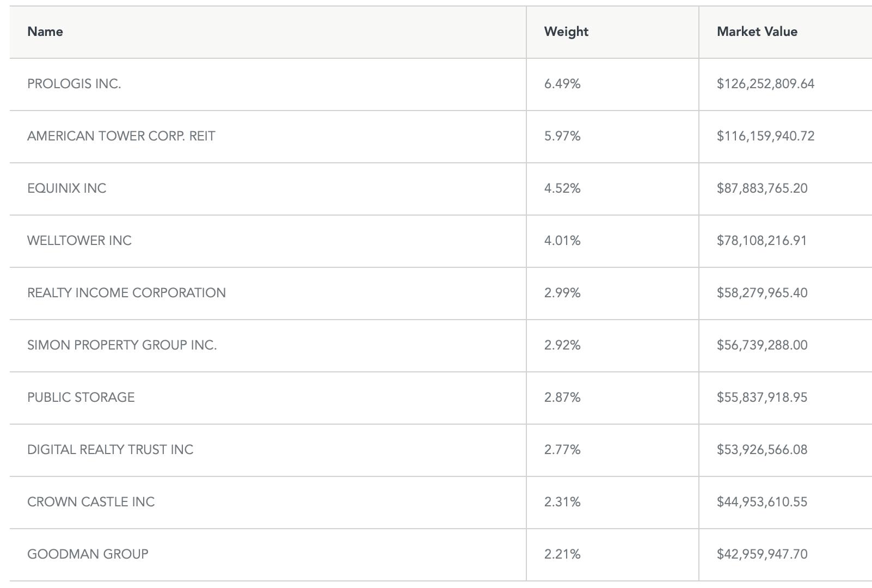Screen dimensions: 872x588
Task: Click EQUINIX INC in the holdings list
Action: [x=67, y=188]
